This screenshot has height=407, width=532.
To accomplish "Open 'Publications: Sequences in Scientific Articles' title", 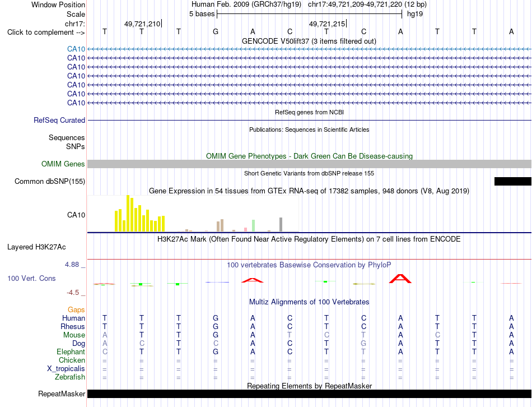I will click(x=309, y=129).
